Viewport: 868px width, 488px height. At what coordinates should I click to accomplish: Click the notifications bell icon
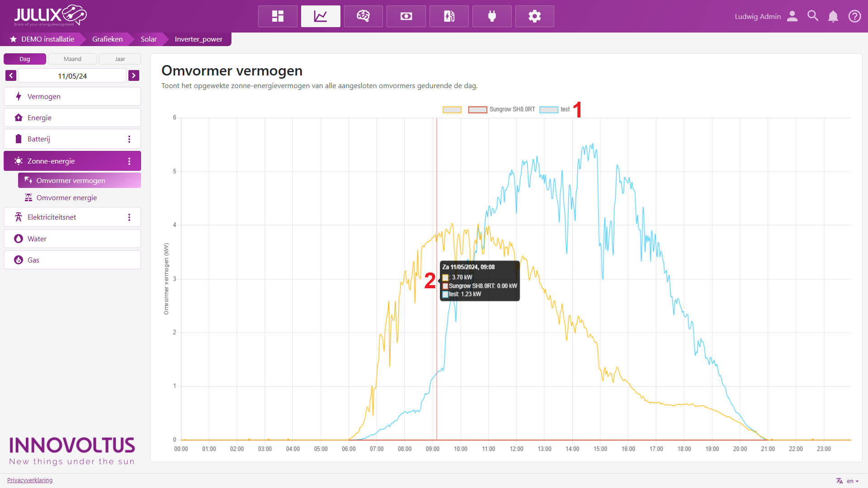(x=833, y=16)
